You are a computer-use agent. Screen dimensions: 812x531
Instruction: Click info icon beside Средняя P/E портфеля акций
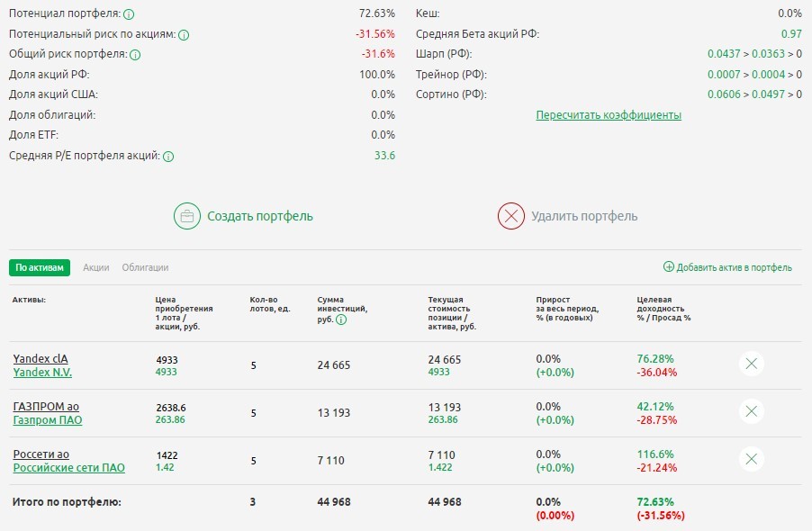pyautogui.click(x=168, y=157)
